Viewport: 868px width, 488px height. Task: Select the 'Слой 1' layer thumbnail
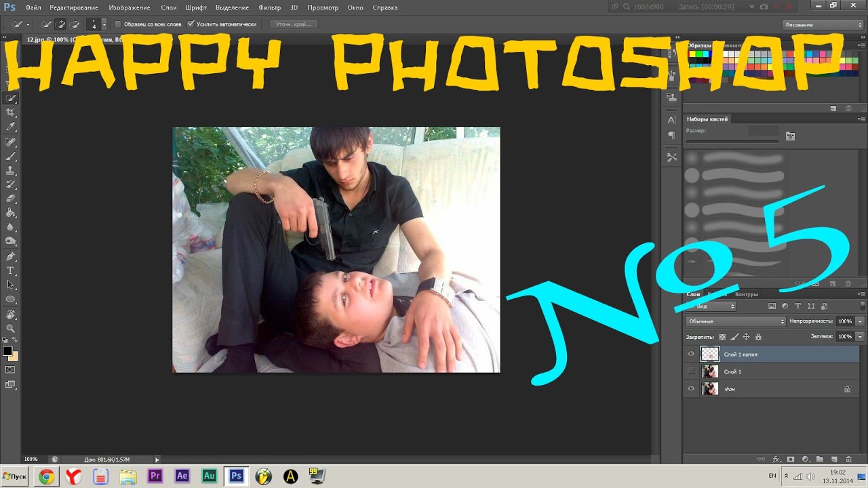tap(710, 371)
